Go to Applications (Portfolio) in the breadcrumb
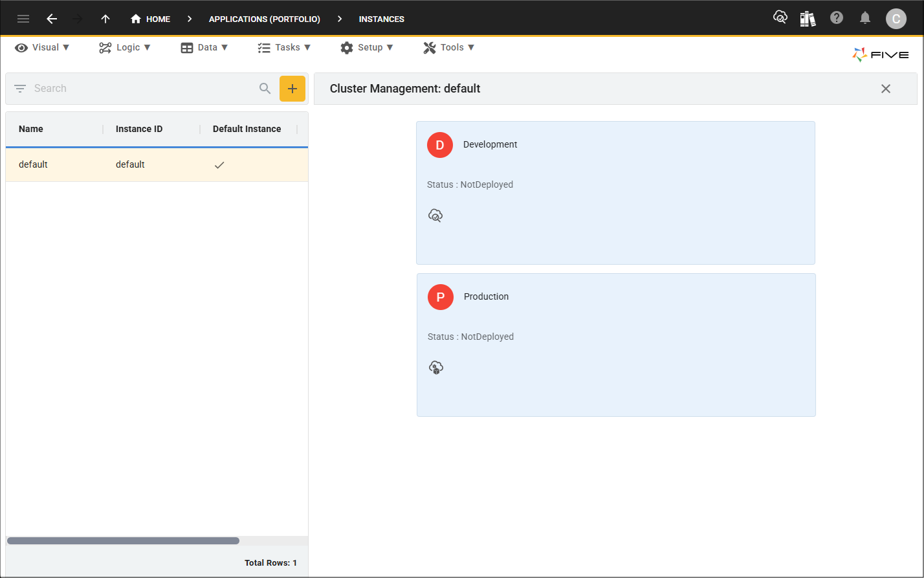Screen dimensions: 924x578 tap(264, 19)
